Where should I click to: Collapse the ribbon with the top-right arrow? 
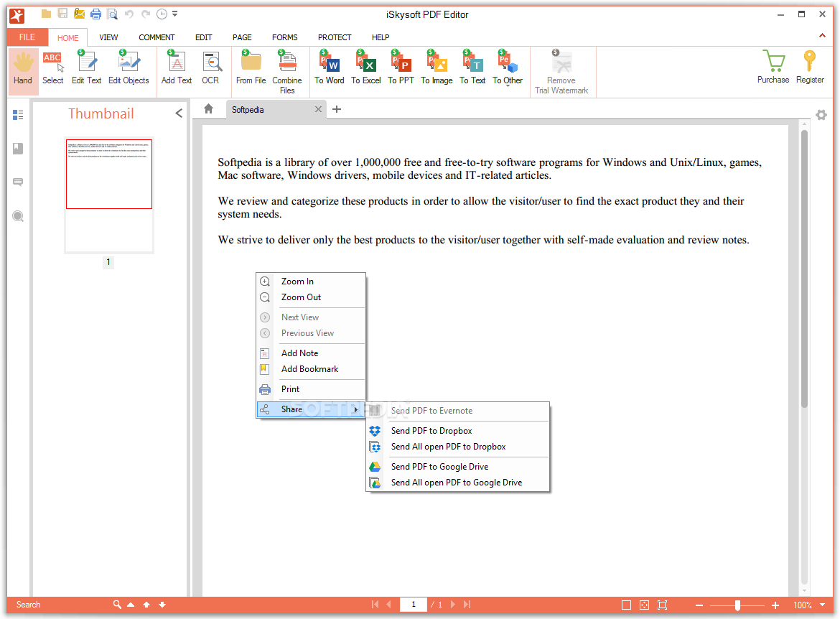click(x=822, y=35)
